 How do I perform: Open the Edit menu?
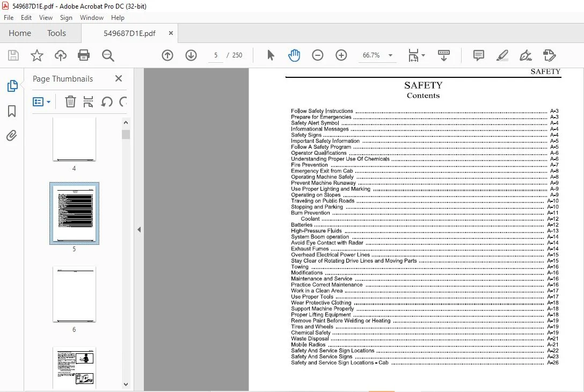coord(26,18)
